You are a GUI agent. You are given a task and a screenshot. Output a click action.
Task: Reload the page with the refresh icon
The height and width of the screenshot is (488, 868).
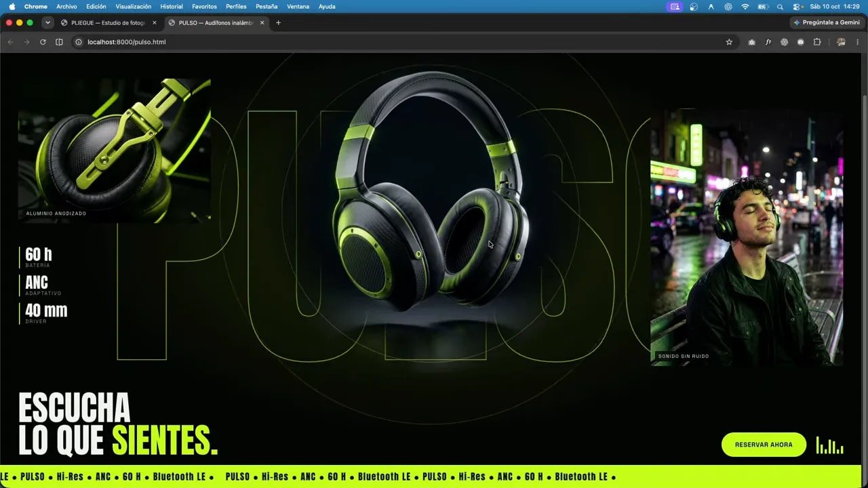click(43, 42)
